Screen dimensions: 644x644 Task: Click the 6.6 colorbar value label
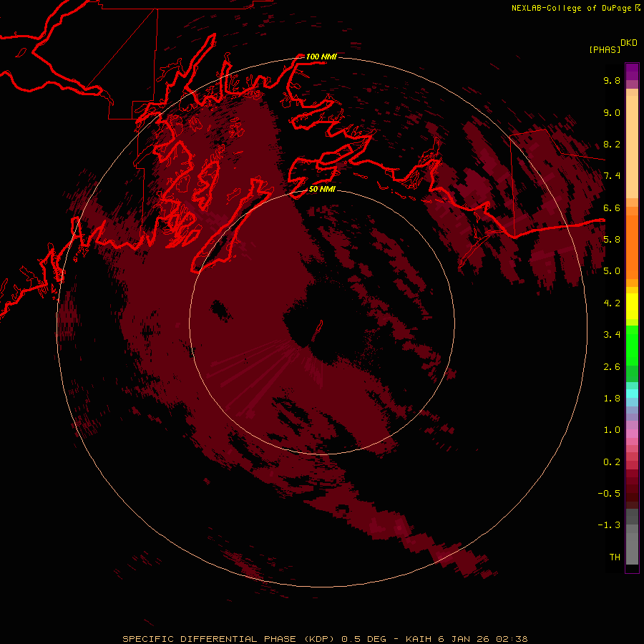click(612, 208)
